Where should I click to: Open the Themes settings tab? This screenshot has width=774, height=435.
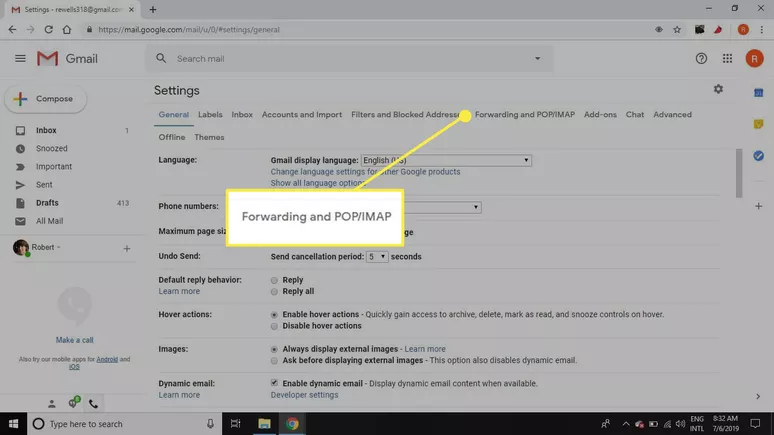pos(209,137)
